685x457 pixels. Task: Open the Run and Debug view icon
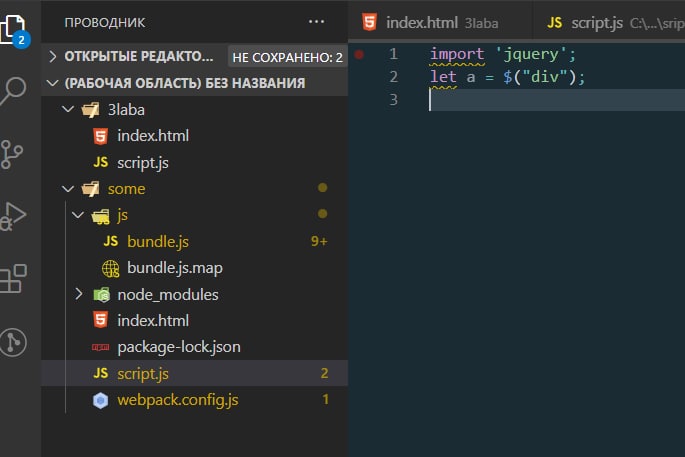[x=13, y=217]
